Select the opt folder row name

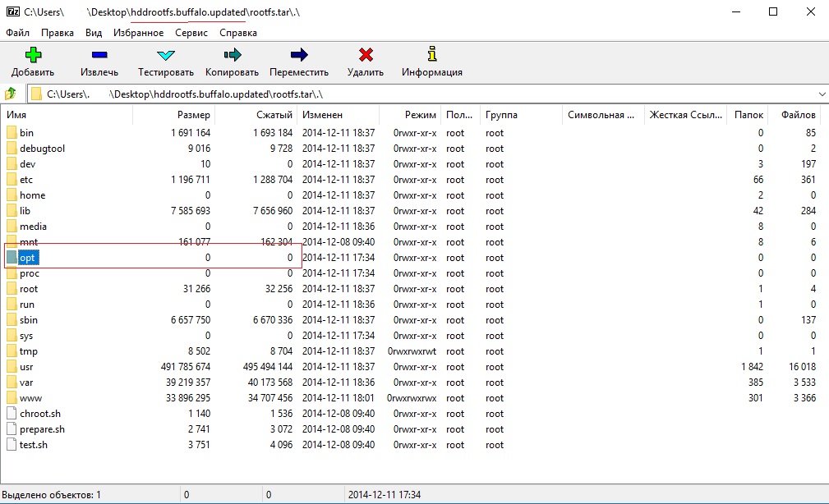[27, 258]
